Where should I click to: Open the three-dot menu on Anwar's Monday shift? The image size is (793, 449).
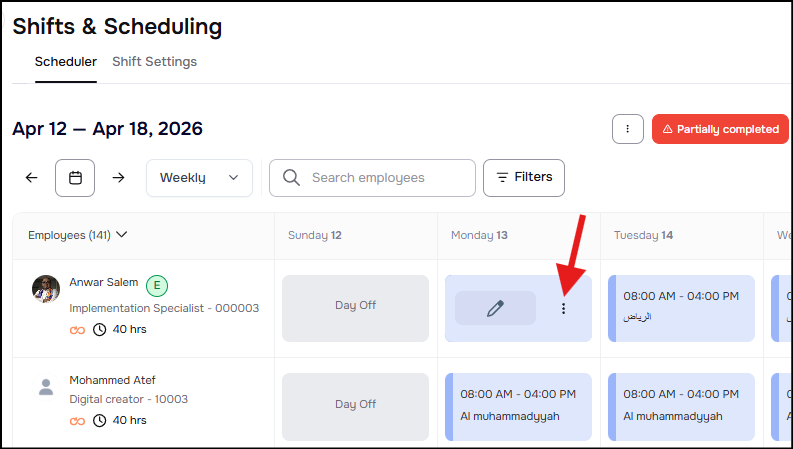(x=563, y=309)
